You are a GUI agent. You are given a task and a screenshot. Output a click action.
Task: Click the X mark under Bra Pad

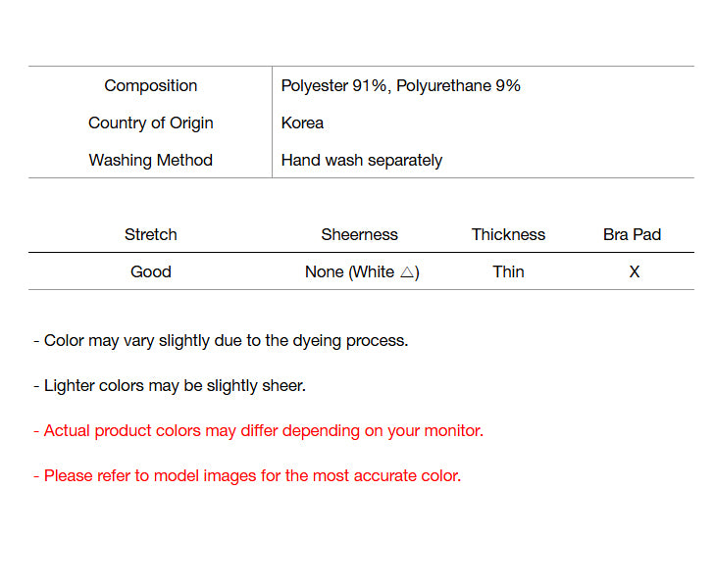pos(634,272)
